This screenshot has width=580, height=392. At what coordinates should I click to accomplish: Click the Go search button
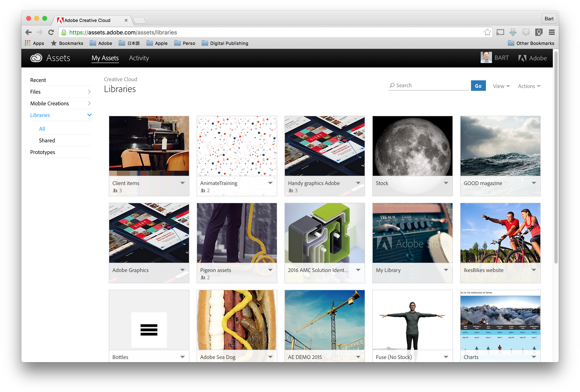click(478, 86)
